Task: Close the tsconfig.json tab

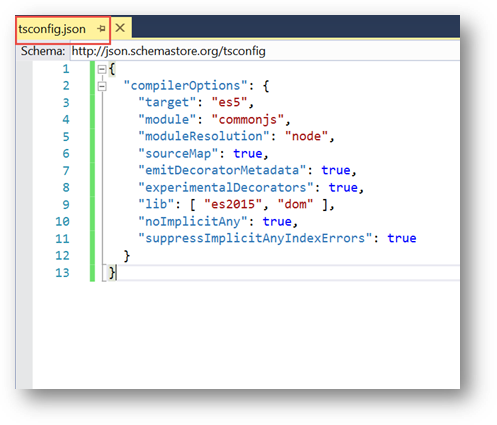Action: pyautogui.click(x=120, y=28)
